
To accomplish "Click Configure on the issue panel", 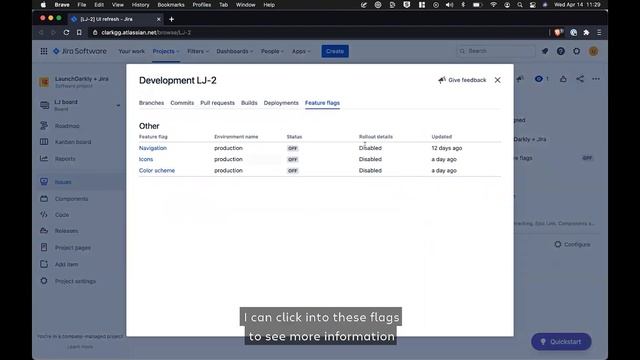I will point(573,244).
